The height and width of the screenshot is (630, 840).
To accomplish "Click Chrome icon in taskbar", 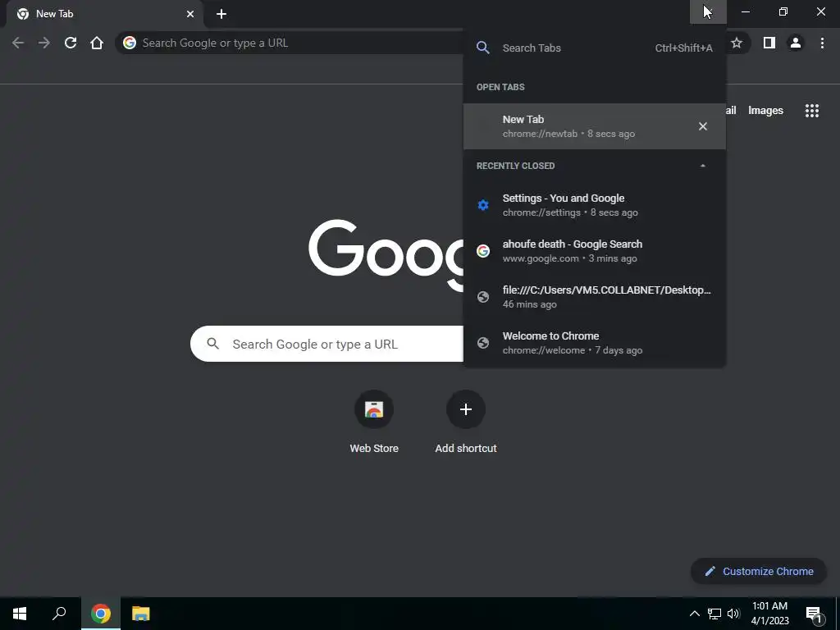I will click(x=100, y=614).
